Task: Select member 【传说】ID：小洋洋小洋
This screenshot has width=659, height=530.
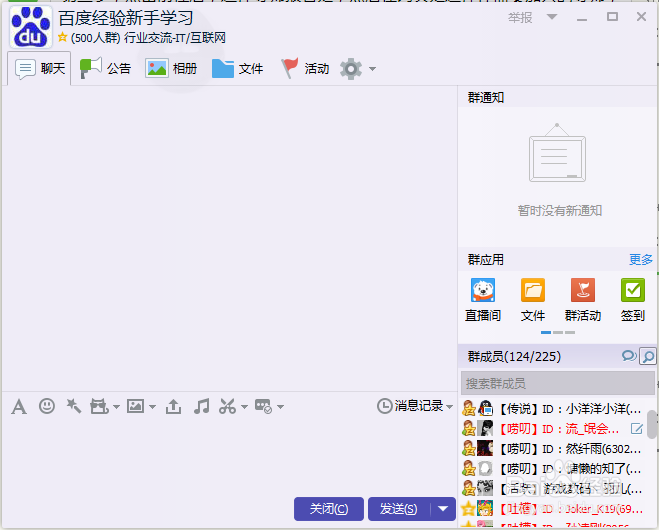Action: pyautogui.click(x=556, y=408)
